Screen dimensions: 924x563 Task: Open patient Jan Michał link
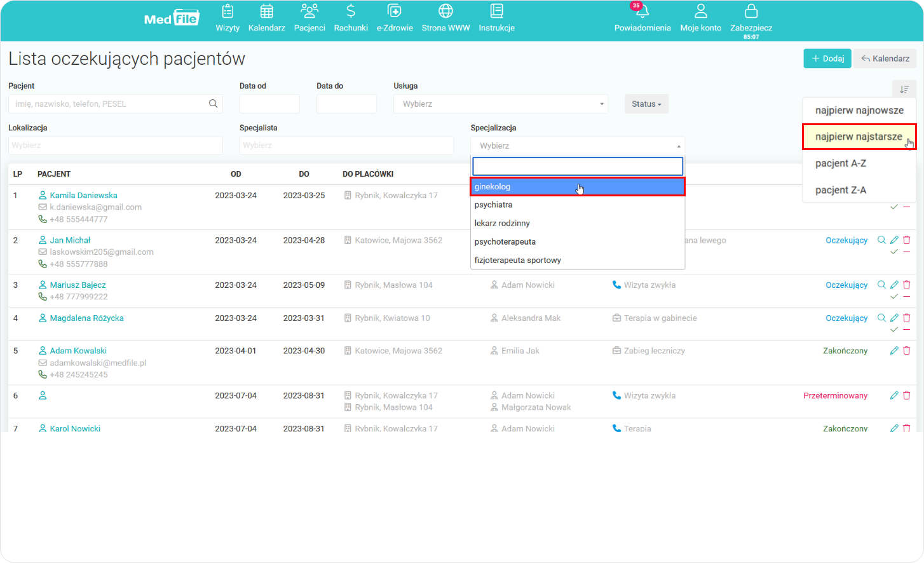70,240
